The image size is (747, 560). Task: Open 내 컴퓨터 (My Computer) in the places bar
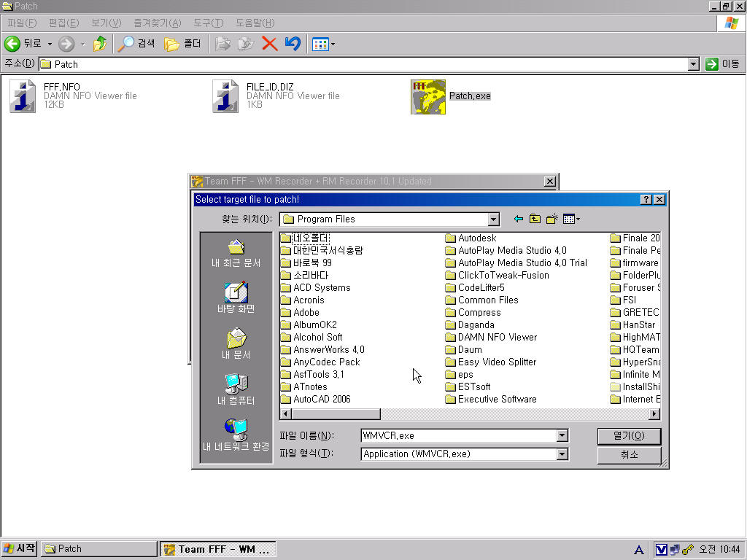click(x=236, y=389)
